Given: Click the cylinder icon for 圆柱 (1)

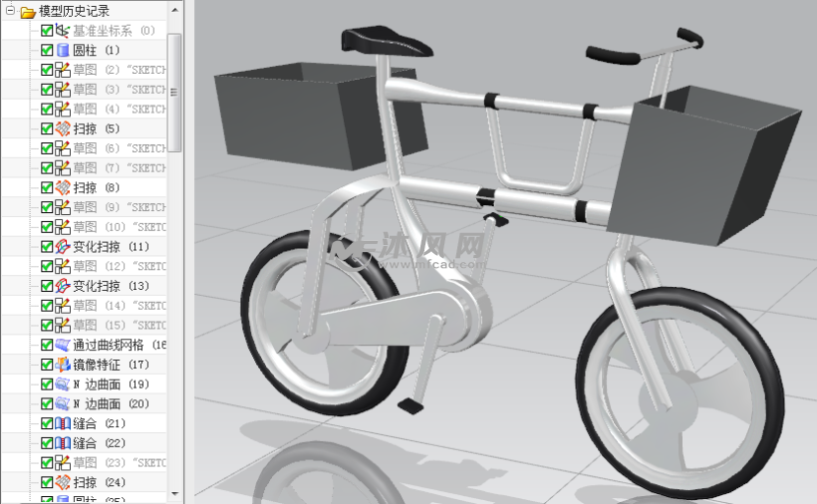Looking at the screenshot, I should (62, 50).
